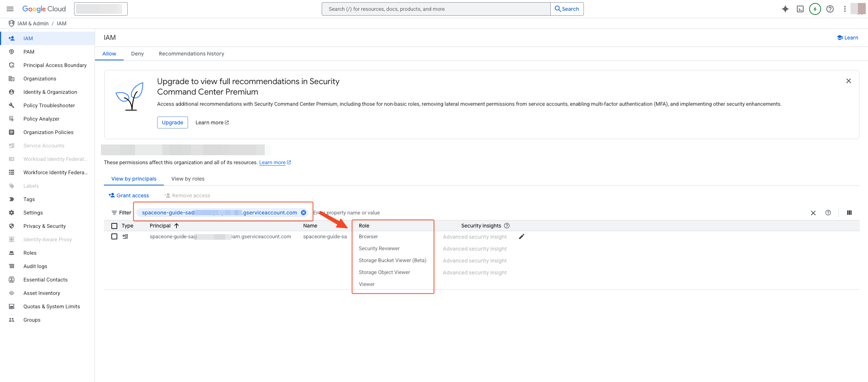Open Workforce Identity Federation
Image resolution: width=868 pixels, height=382 pixels.
pyautogui.click(x=47, y=172)
